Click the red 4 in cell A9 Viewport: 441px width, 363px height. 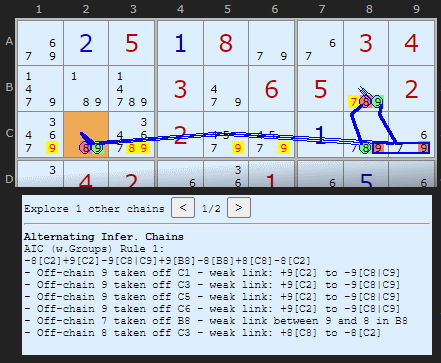click(x=411, y=43)
